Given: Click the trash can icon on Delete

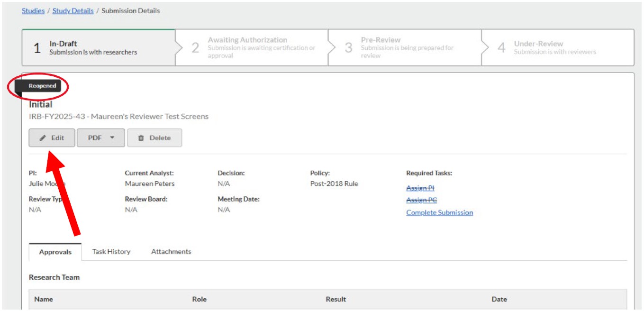Looking at the screenshot, I should pyautogui.click(x=141, y=138).
